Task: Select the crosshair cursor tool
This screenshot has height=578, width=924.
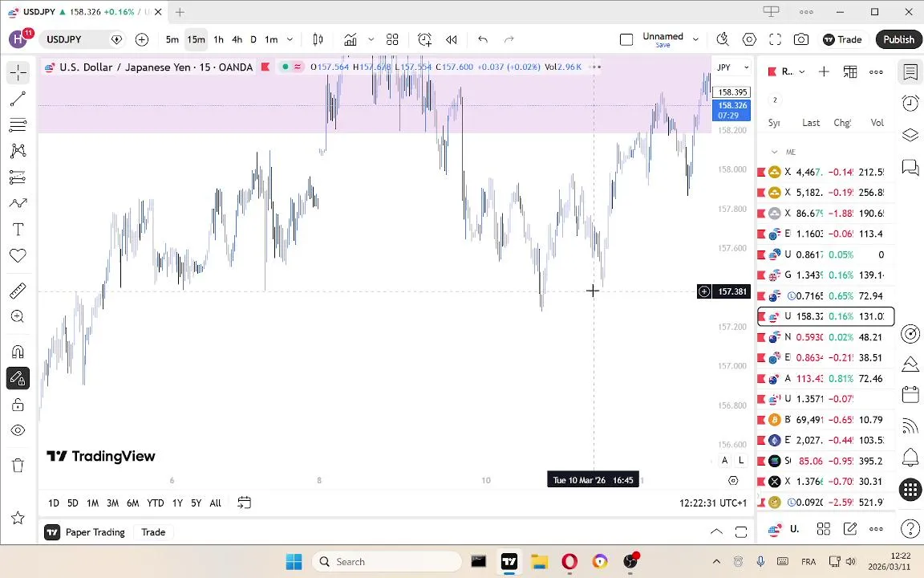Action: (18, 72)
